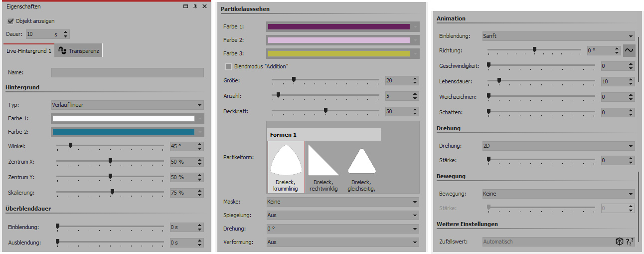Click the blue Farbe 2 background color swatch
Viewport: 644px width, 254px height.
coord(123,132)
